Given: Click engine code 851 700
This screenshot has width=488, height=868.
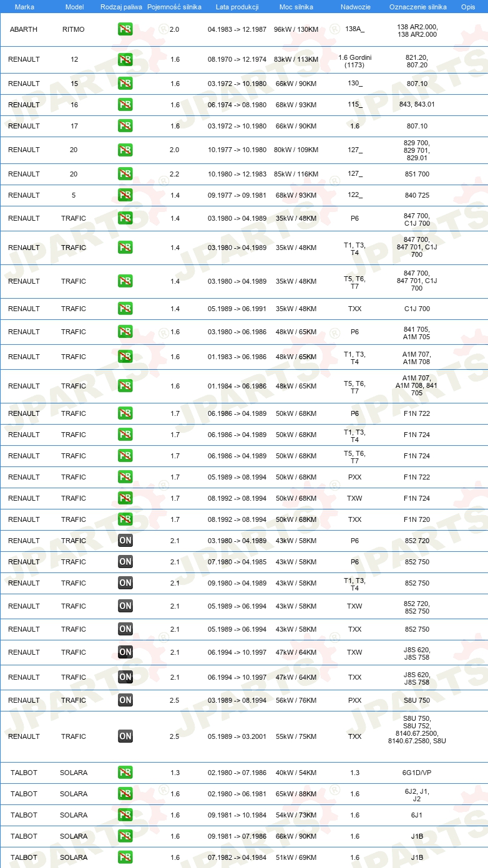Looking at the screenshot, I should tap(417, 174).
